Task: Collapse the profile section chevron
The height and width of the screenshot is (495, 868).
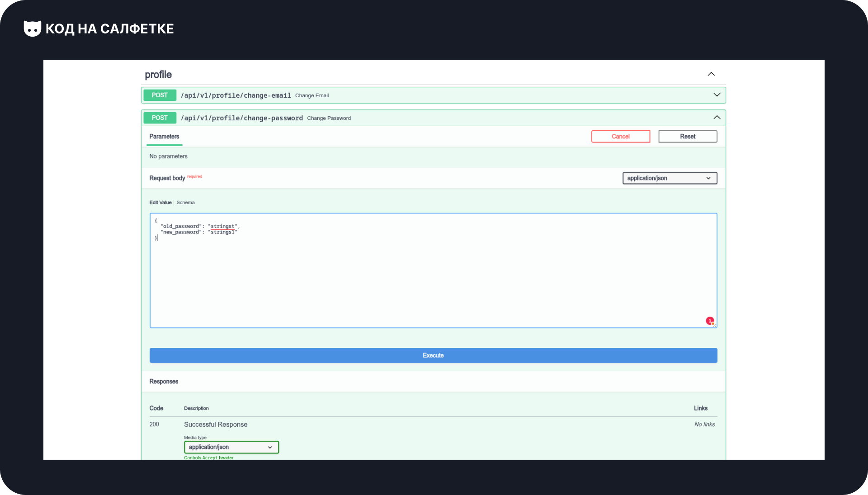Action: click(x=711, y=74)
